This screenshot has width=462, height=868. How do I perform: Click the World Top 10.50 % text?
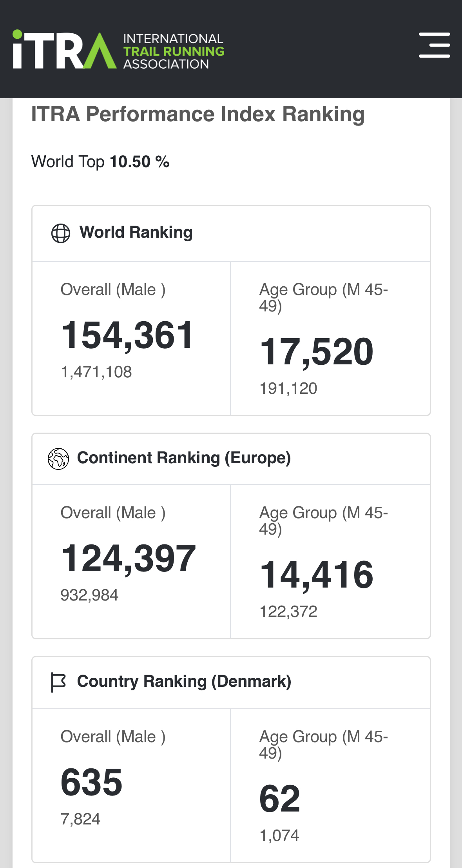[x=100, y=162]
